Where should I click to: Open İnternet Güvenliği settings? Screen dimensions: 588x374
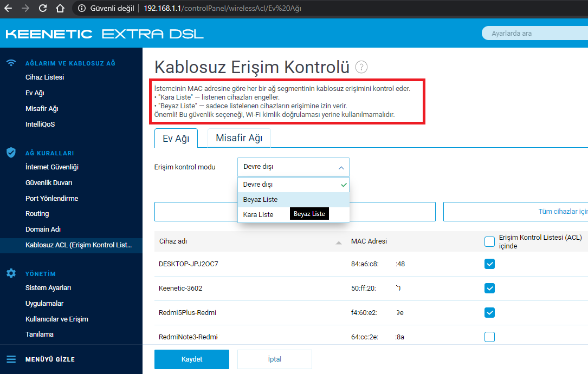51,167
